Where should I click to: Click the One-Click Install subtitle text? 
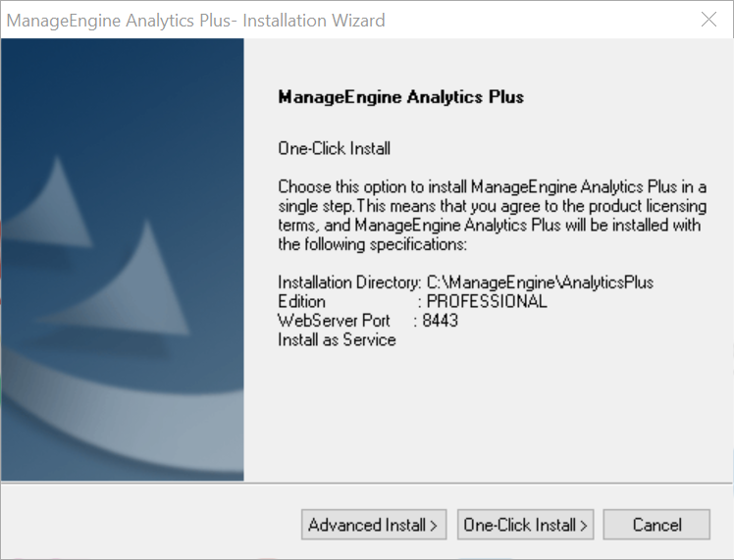[334, 148]
